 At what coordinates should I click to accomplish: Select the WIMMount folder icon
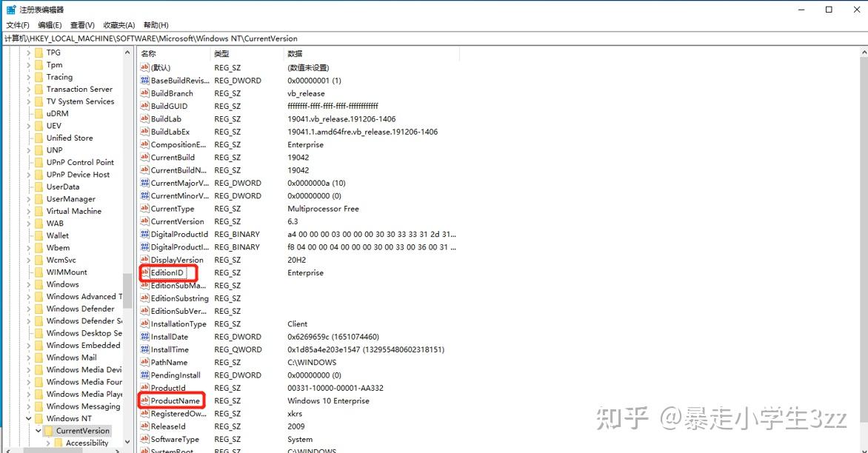(39, 272)
